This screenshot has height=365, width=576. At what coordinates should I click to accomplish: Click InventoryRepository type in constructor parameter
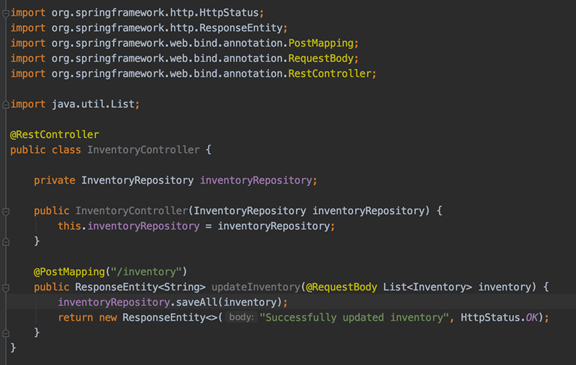coord(250,211)
